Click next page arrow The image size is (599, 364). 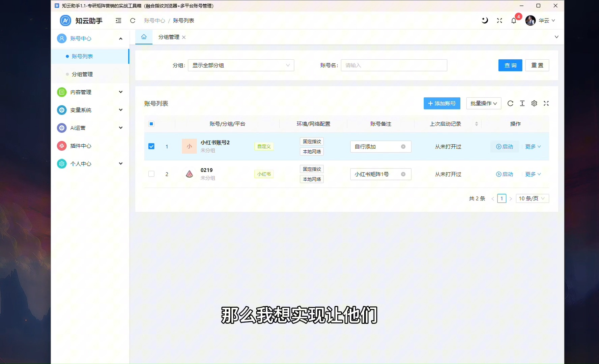[x=511, y=199]
